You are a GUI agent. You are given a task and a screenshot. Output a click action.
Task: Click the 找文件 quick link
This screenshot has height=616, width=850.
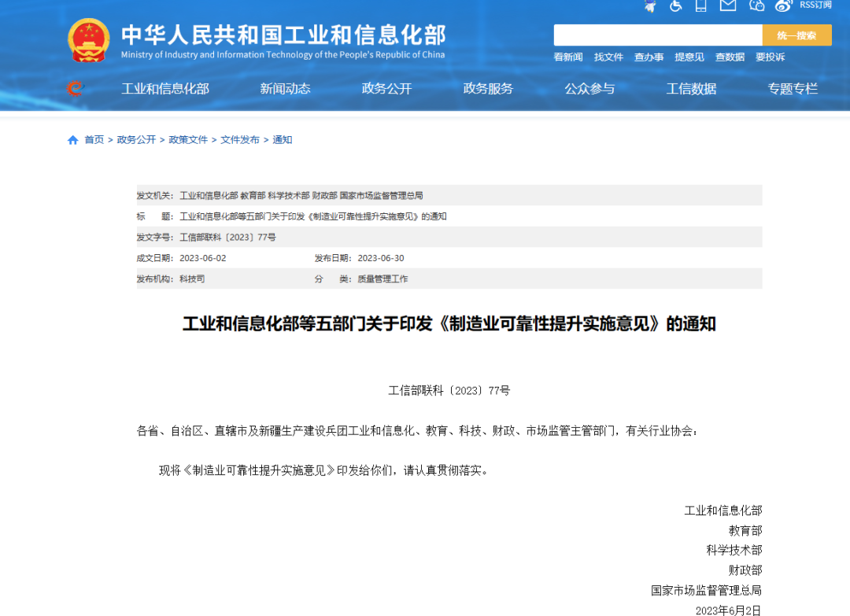tap(608, 57)
